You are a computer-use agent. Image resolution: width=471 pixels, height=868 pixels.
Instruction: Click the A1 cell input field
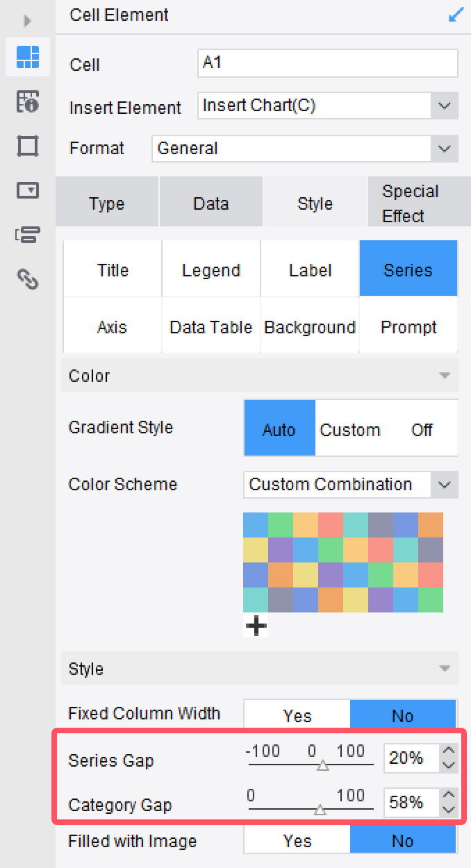pyautogui.click(x=328, y=62)
